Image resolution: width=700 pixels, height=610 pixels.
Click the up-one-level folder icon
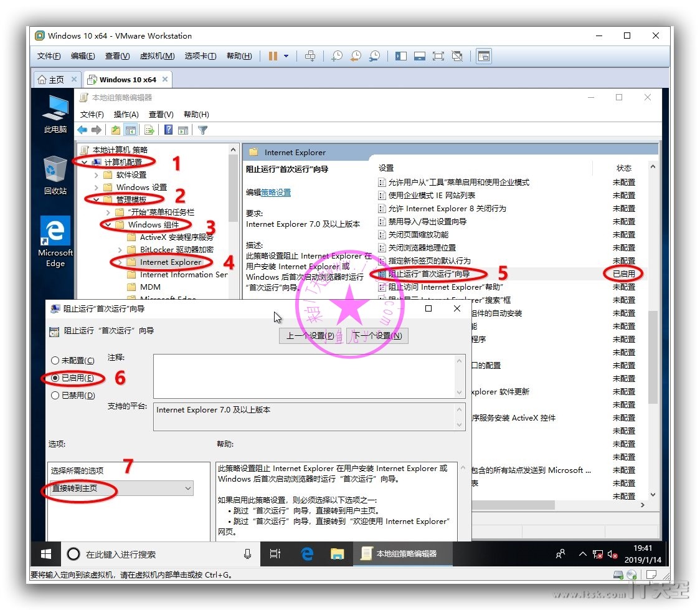116,130
